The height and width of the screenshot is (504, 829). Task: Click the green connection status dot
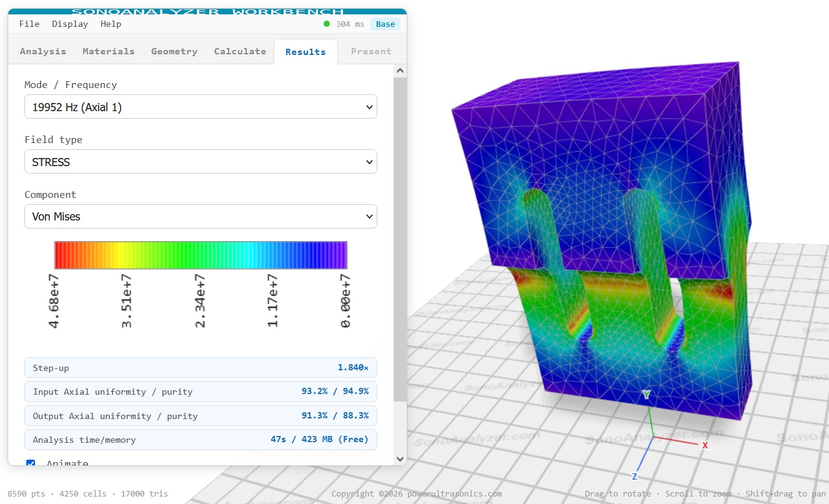(x=327, y=24)
